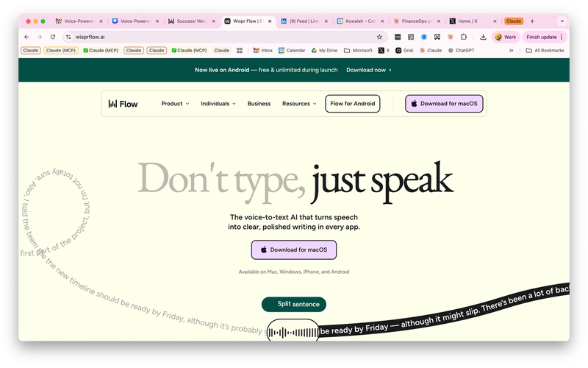Viewport: 588px width, 368px height.
Task: Show hidden bookmarks via double chevron
Action: tap(511, 50)
